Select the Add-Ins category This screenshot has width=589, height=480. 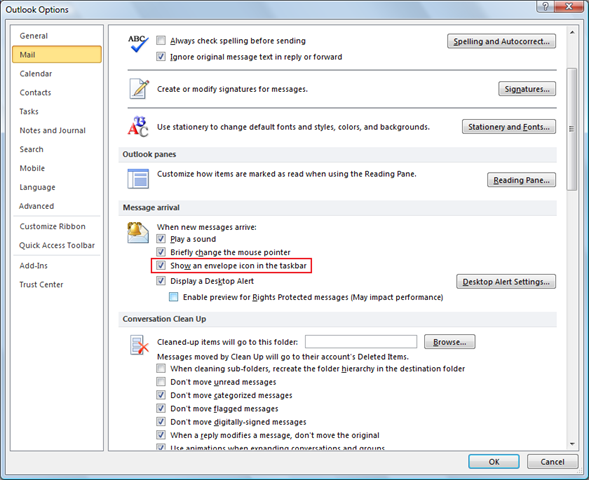pos(57,266)
